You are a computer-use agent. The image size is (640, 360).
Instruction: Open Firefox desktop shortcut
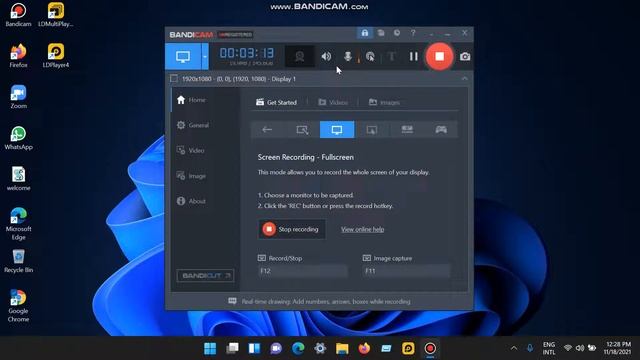[x=18, y=56]
